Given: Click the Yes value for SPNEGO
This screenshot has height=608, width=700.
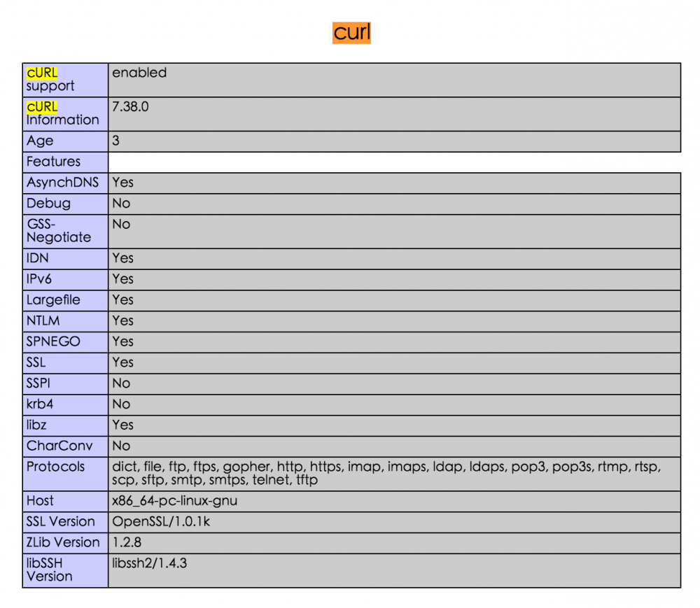Looking at the screenshot, I should (x=122, y=341).
